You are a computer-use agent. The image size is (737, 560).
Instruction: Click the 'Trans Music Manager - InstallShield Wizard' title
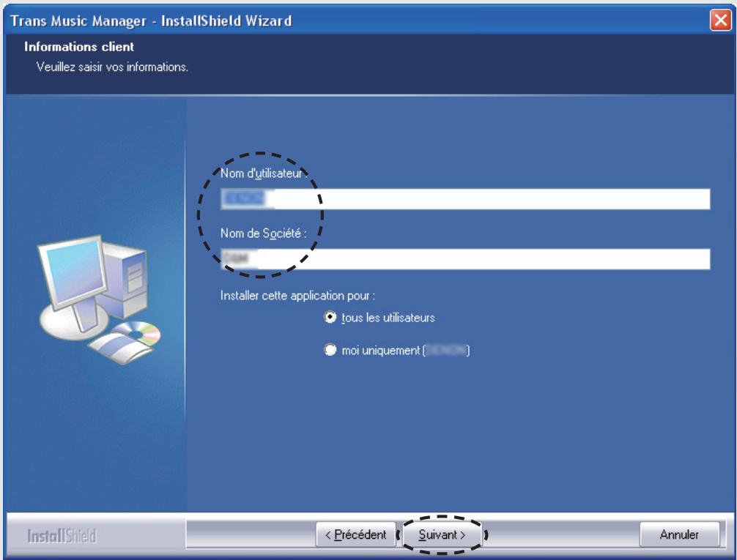[151, 20]
